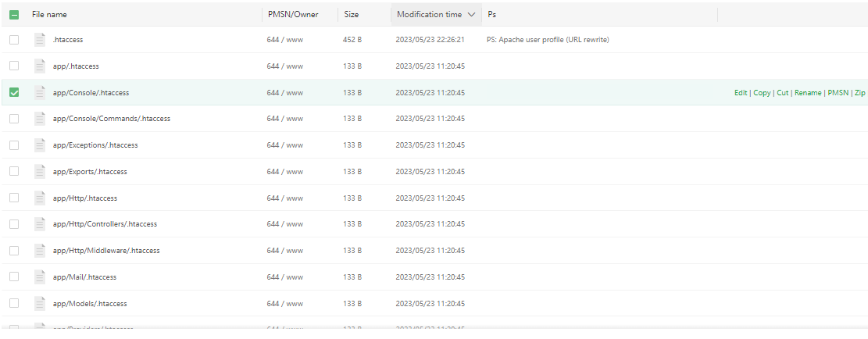Click Edit for app/Console/.htaccess
Screen dimensions: 868x339
pyautogui.click(x=741, y=93)
